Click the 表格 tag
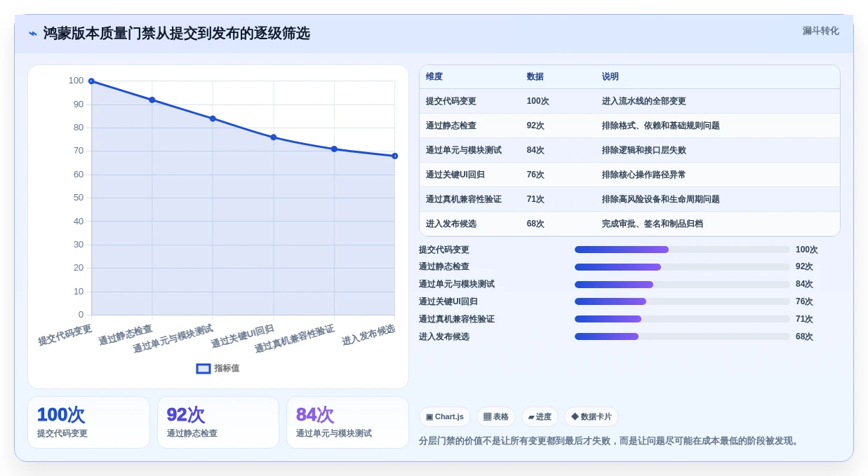Screen dimensions: 868x476 click(x=496, y=416)
